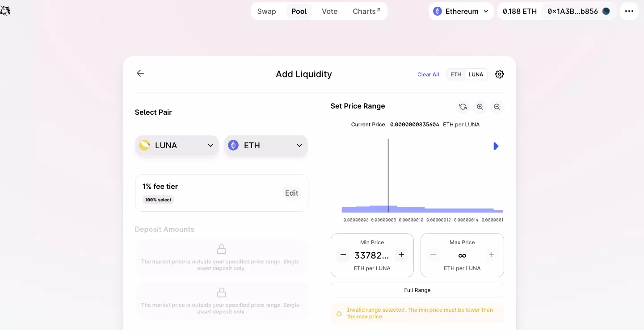The width and height of the screenshot is (644, 330).
Task: Click the wallet avatar icon
Action: (606, 11)
